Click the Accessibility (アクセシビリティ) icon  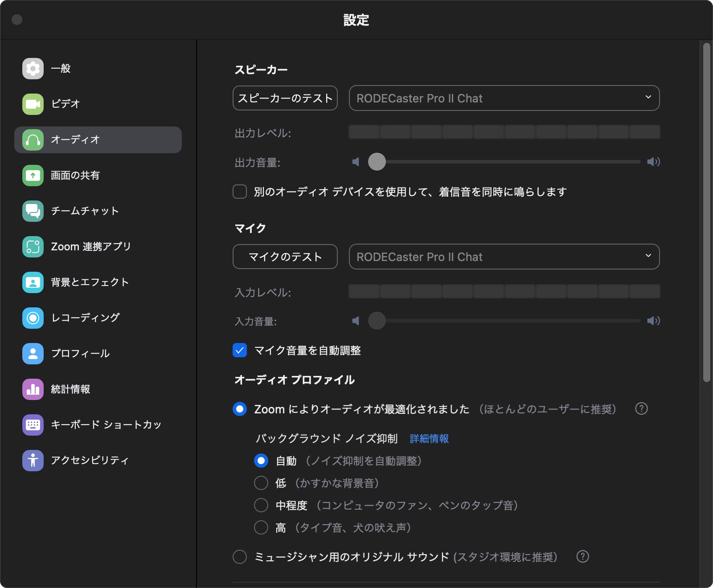(33, 461)
